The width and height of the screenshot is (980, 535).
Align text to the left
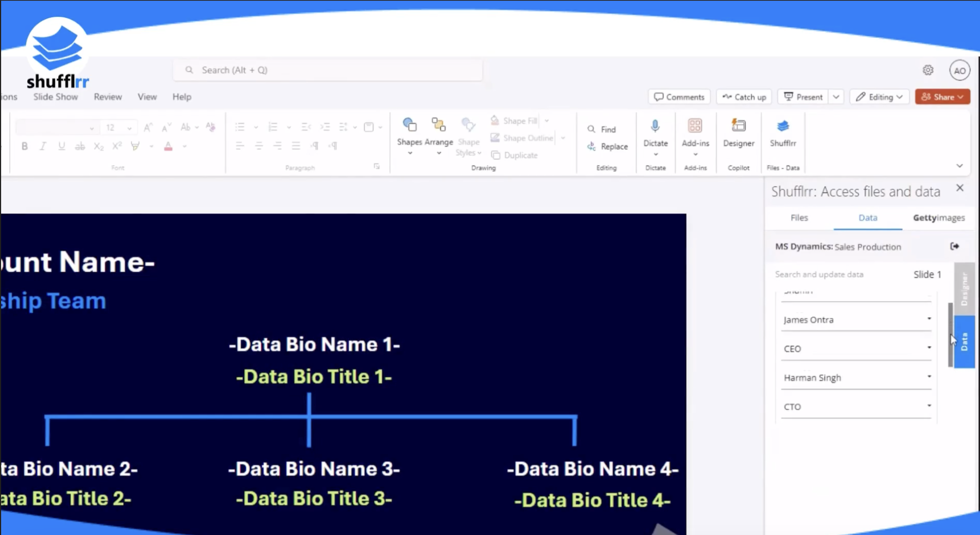point(240,146)
